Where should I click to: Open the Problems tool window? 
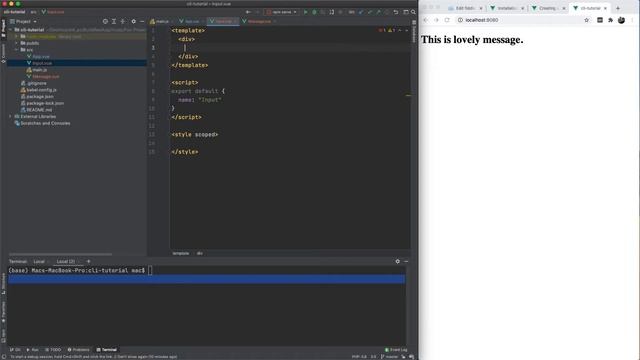78,350
